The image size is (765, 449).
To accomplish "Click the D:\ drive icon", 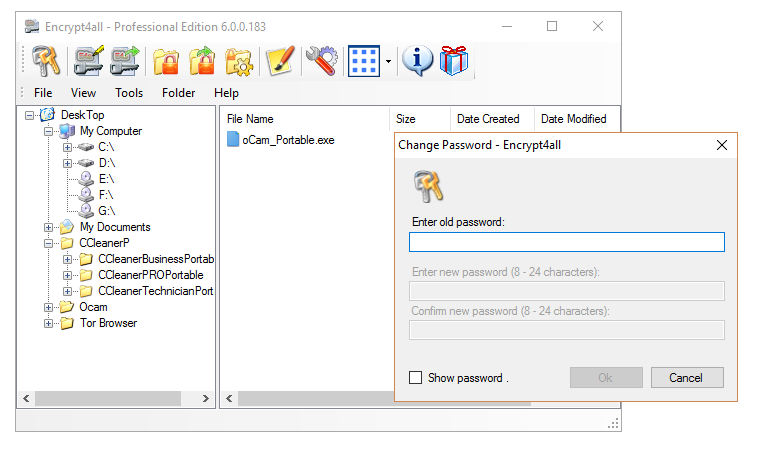I will (x=86, y=163).
